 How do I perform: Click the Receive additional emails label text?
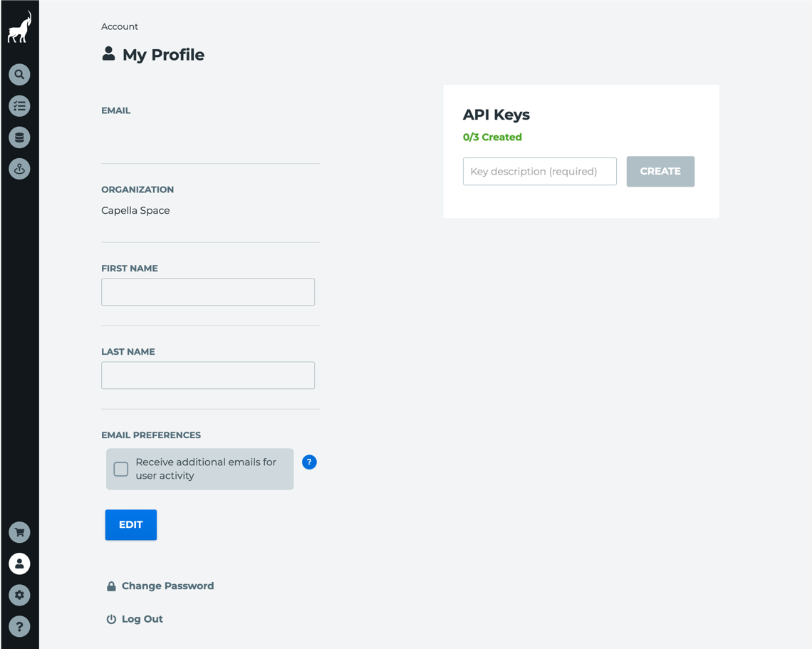point(206,469)
